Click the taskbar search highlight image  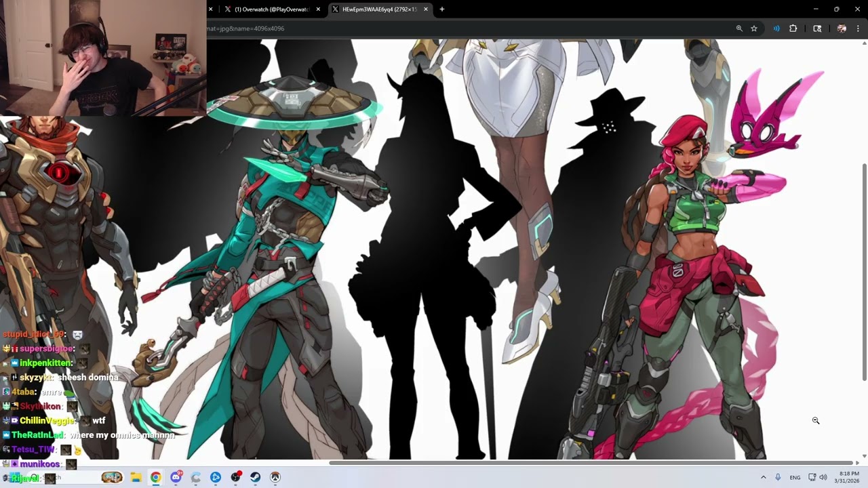[112, 477]
